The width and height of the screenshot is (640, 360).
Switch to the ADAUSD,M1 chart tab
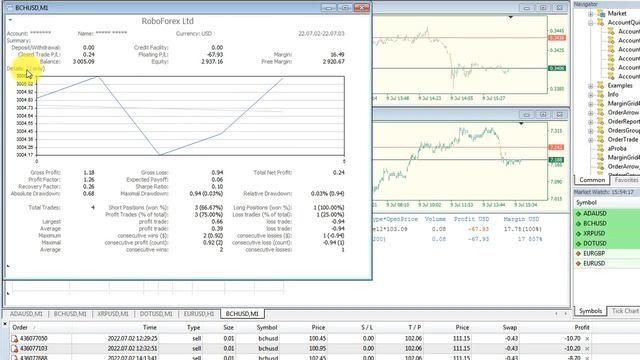[26, 314]
